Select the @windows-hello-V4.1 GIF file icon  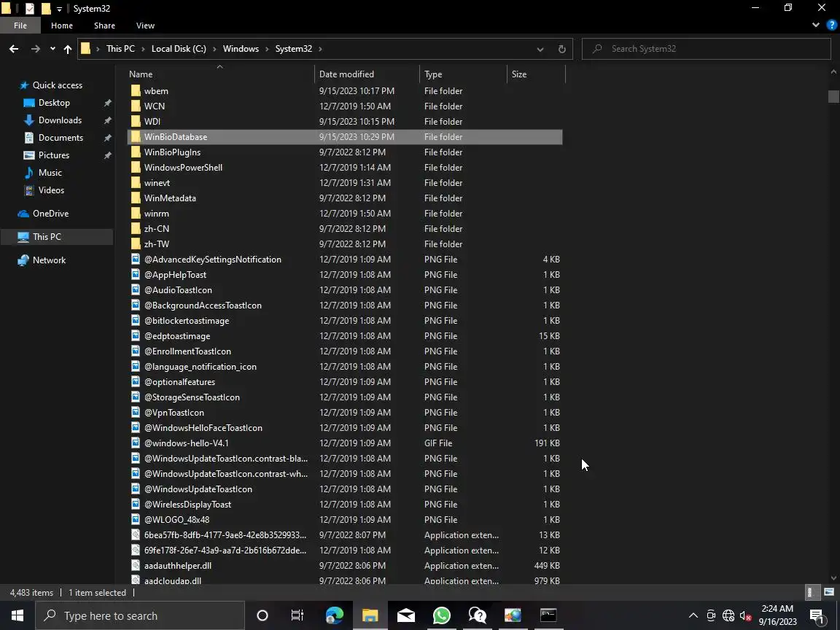[136, 443]
